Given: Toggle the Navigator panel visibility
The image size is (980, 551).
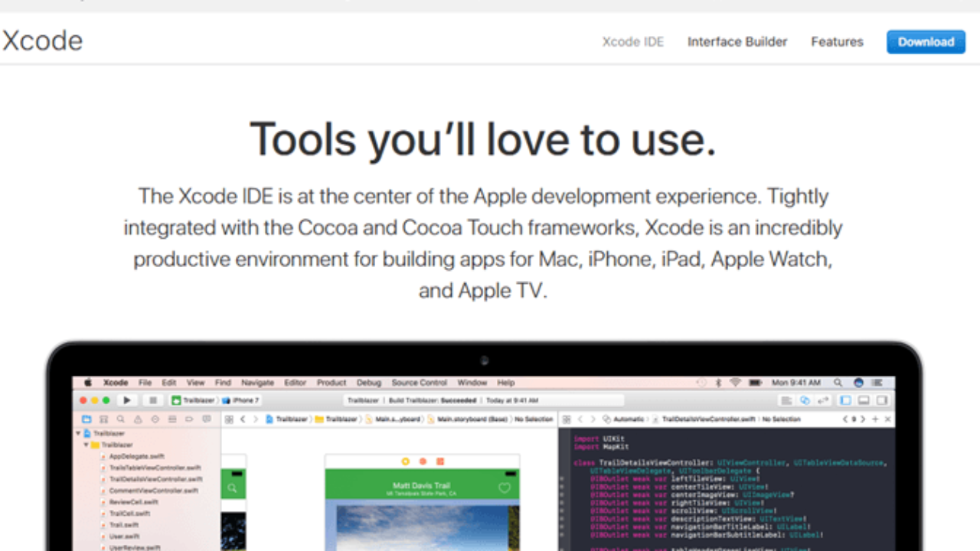Looking at the screenshot, I should coord(846,400).
